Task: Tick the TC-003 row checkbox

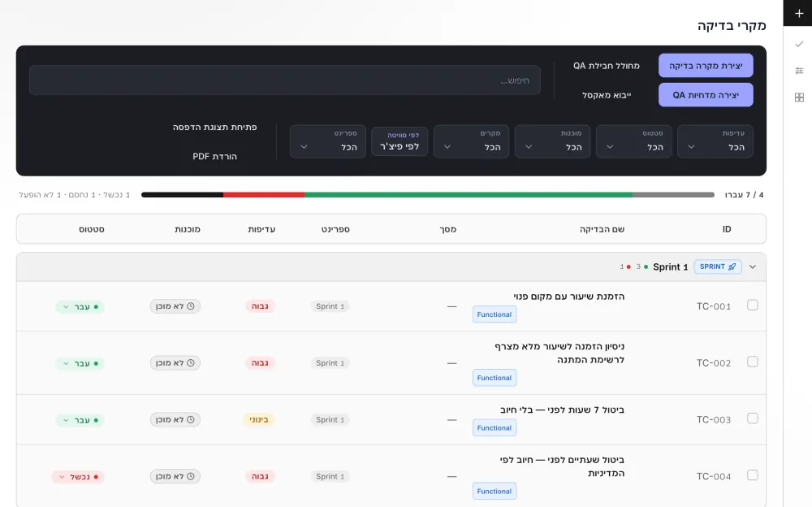Action: tap(753, 418)
